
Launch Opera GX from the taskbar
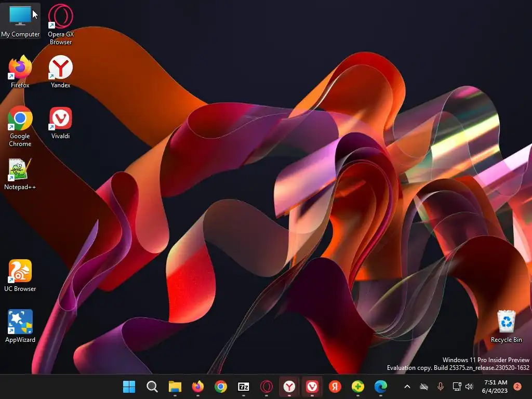pyautogui.click(x=267, y=387)
